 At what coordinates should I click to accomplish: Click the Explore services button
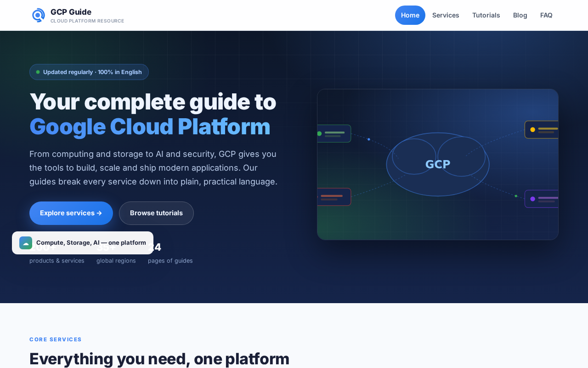coord(71,213)
